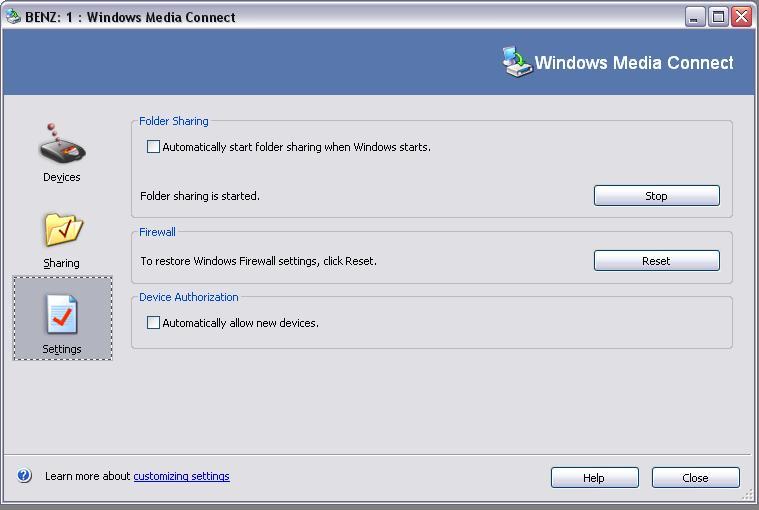Click the title bar application icon
Screen dimensions: 759x510
13,16
